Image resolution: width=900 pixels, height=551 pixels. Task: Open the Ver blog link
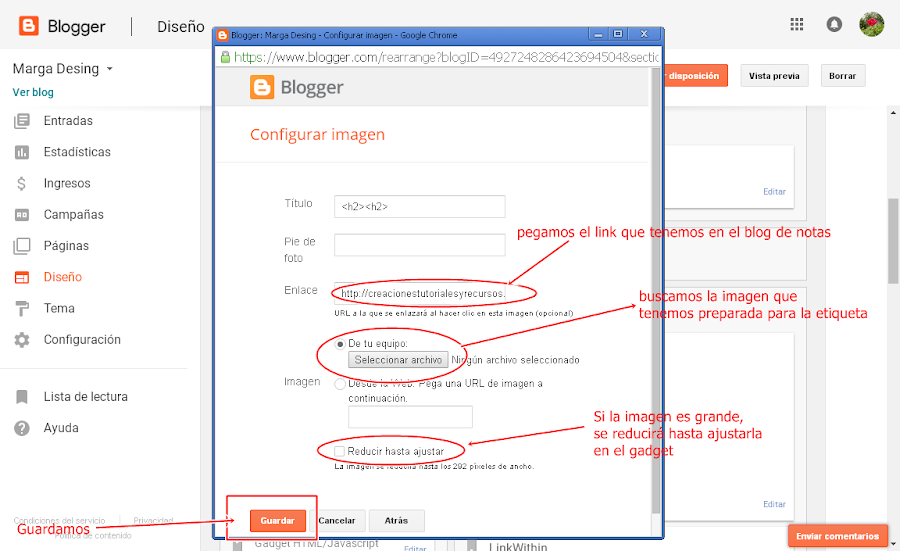pos(33,92)
